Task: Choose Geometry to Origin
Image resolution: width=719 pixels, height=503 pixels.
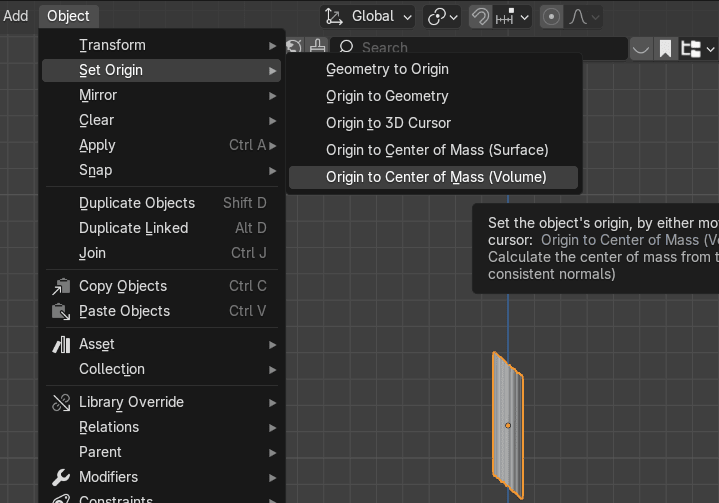Action: (387, 69)
